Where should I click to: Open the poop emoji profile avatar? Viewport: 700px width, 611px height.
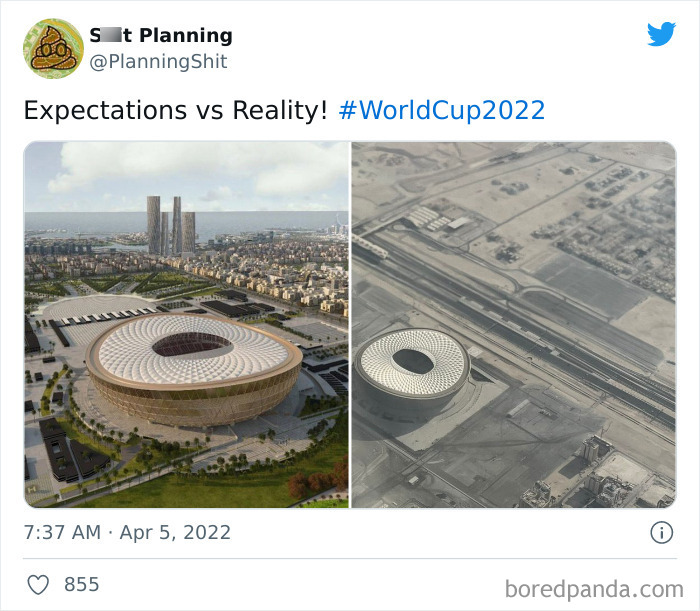click(53, 48)
